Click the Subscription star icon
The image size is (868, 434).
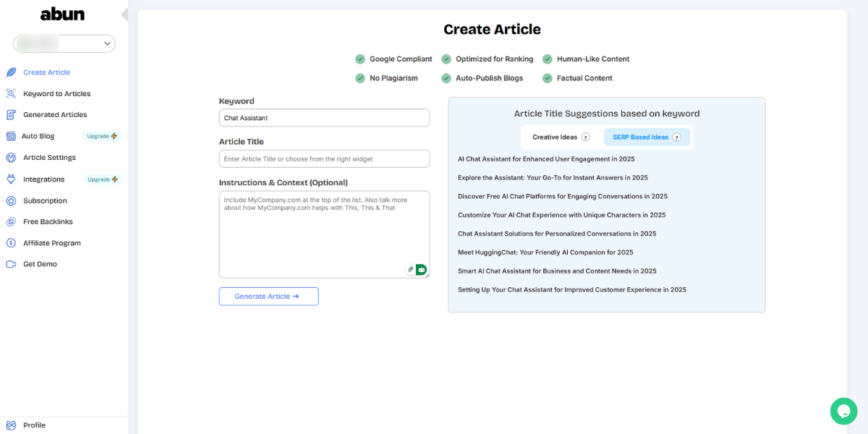(11, 200)
